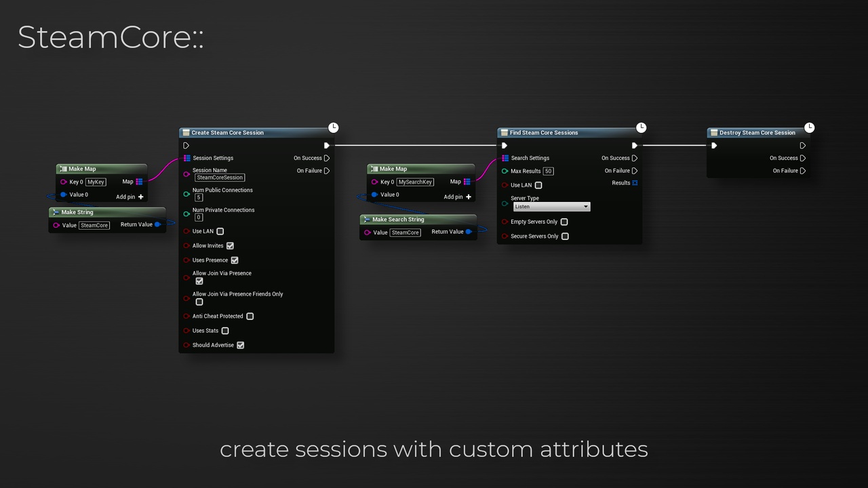Click the Session Name SteamCoreSession text field
Image resolution: width=868 pixels, height=488 pixels.
pos(220,178)
